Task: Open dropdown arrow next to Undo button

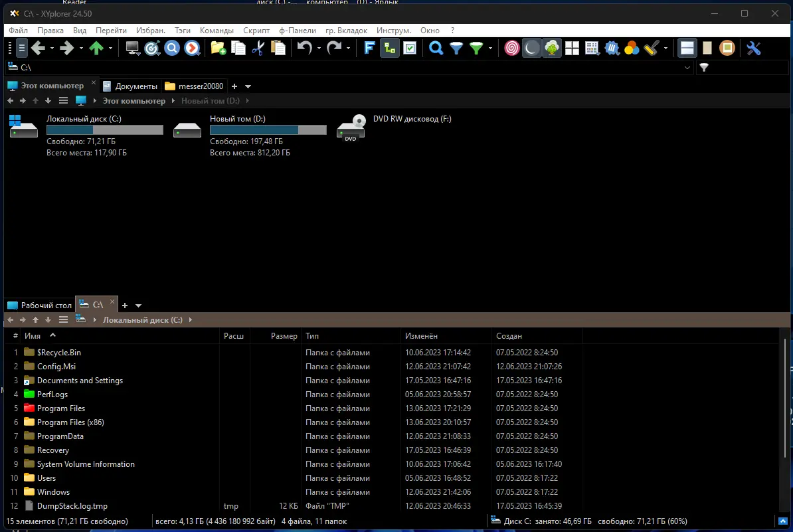Action: click(x=319, y=48)
